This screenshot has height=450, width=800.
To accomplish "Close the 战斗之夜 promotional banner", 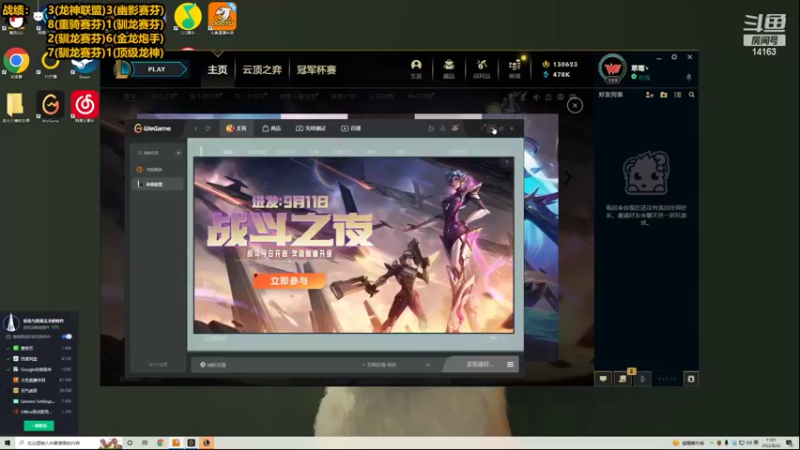I will click(507, 162).
